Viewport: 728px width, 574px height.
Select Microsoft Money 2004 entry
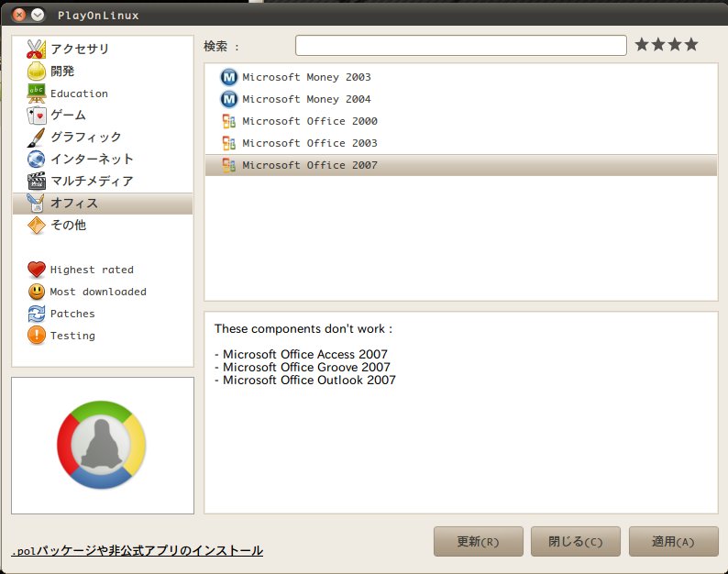point(461,99)
